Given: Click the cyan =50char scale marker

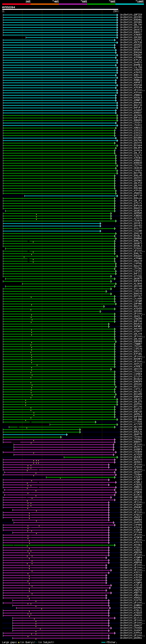Looking at the screenshot, I should 103,642.
